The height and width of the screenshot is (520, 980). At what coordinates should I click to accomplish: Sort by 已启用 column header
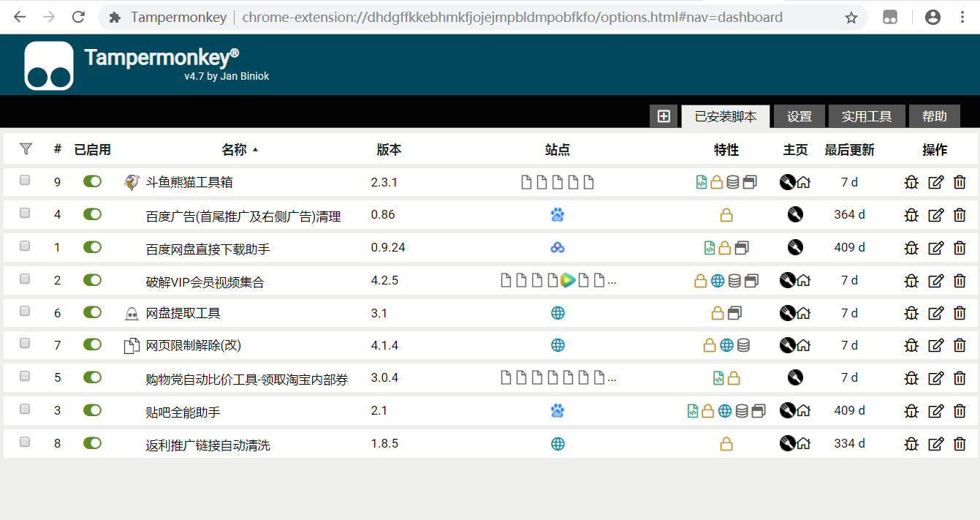(x=93, y=150)
